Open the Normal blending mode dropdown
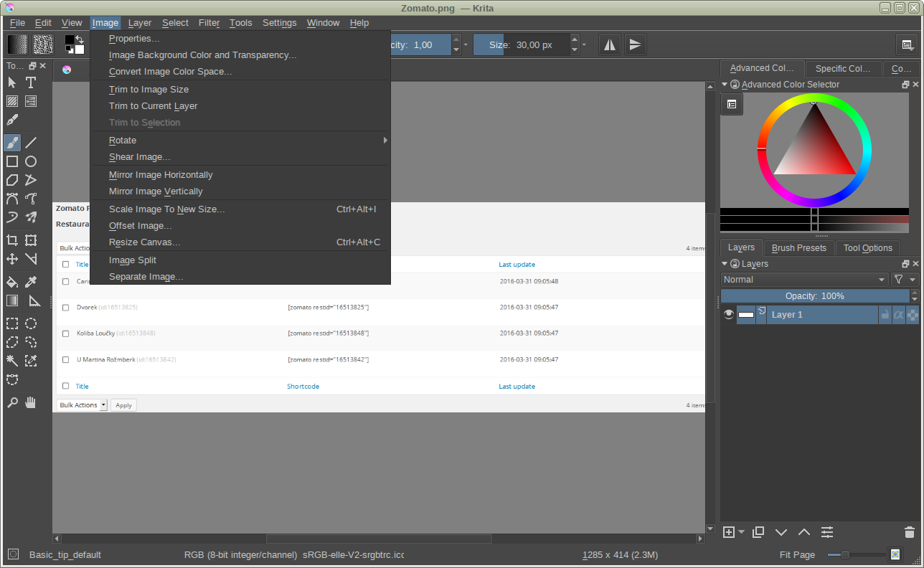The height and width of the screenshot is (568, 924). click(x=804, y=280)
